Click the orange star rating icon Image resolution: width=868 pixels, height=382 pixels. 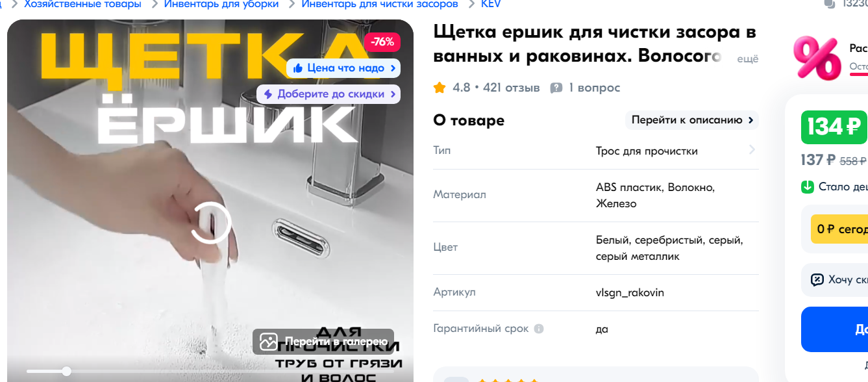coord(440,88)
